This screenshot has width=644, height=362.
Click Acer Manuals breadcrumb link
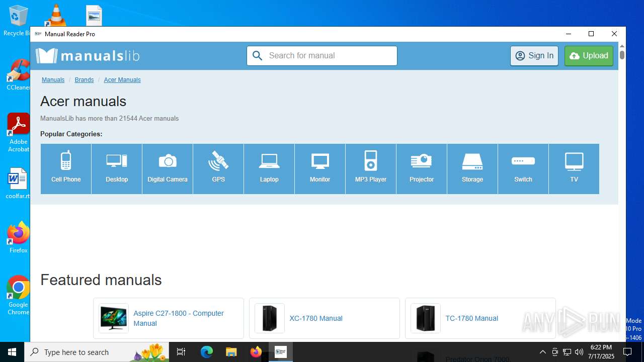point(122,80)
